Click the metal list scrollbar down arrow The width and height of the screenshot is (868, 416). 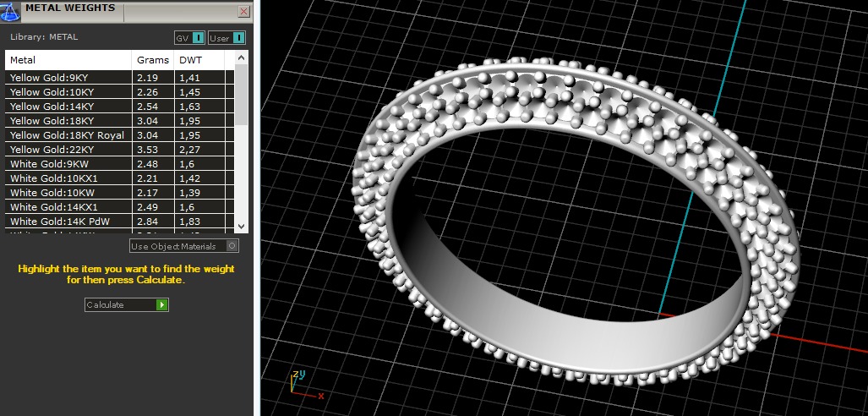pyautogui.click(x=242, y=226)
